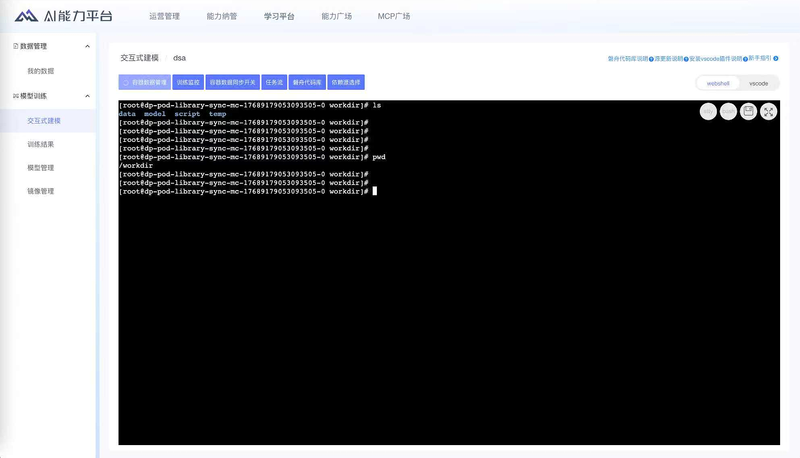The width and height of the screenshot is (800, 458).
Task: Click the AI能力平台 logo
Action: coord(63,16)
